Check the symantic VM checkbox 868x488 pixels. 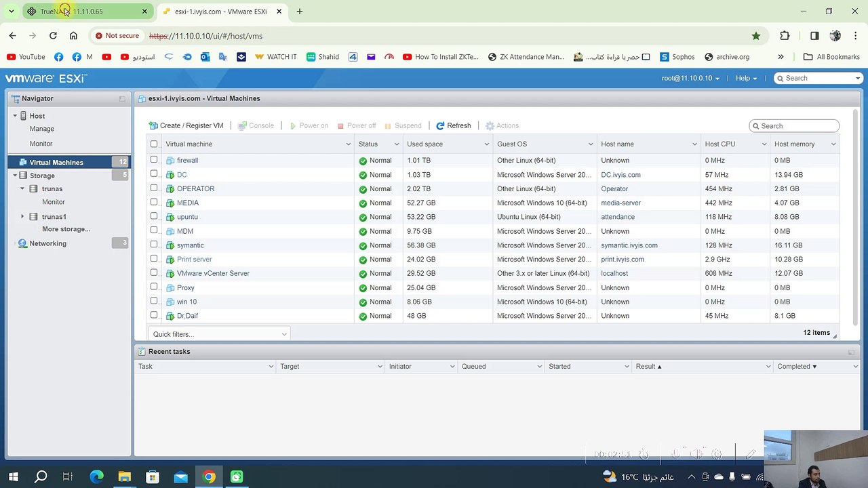pyautogui.click(x=154, y=245)
